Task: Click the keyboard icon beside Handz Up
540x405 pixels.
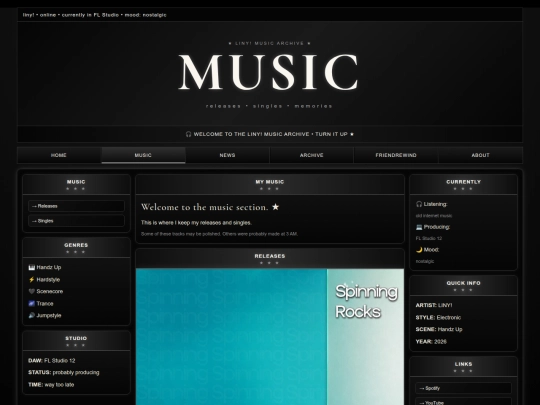Action: (32, 267)
